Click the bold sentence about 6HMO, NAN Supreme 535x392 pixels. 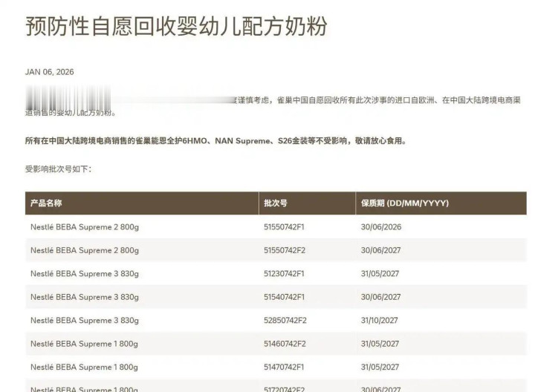[x=216, y=141]
